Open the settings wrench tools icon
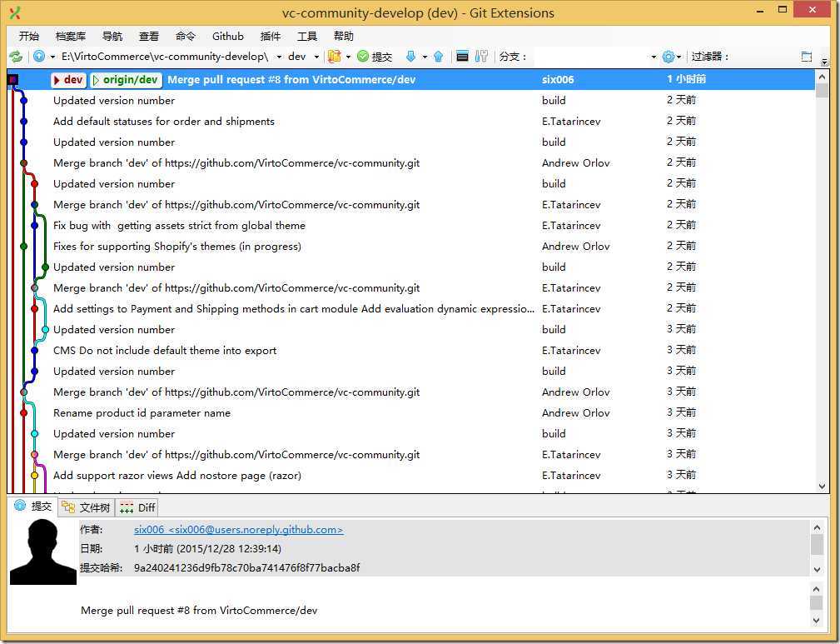This screenshot has height=644, width=840. pyautogui.click(x=482, y=56)
